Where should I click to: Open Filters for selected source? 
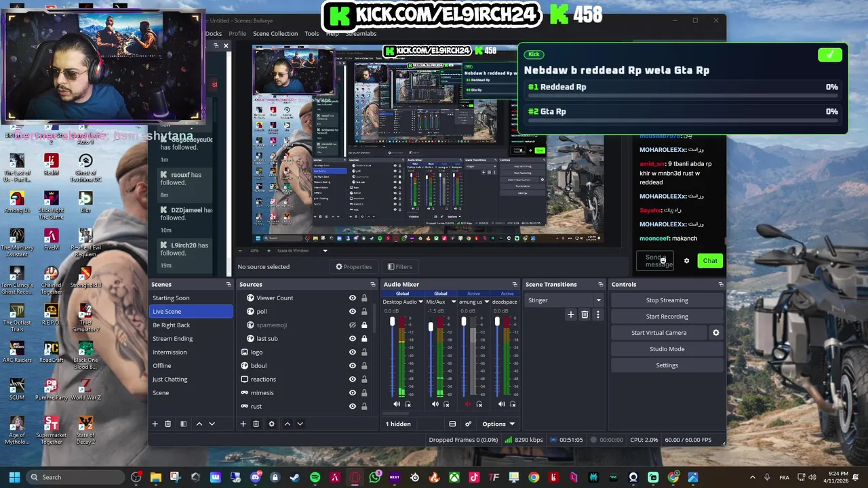pyautogui.click(x=400, y=266)
